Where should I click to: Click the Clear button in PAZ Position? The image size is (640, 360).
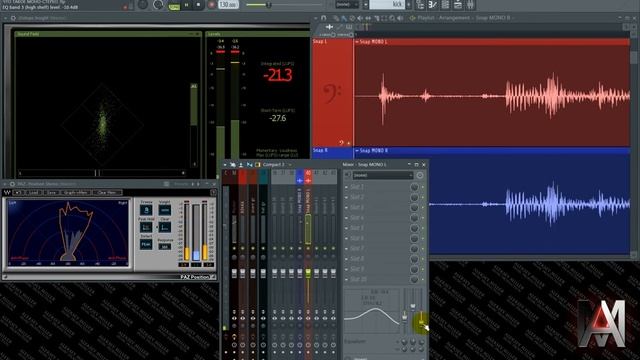click(x=164, y=227)
